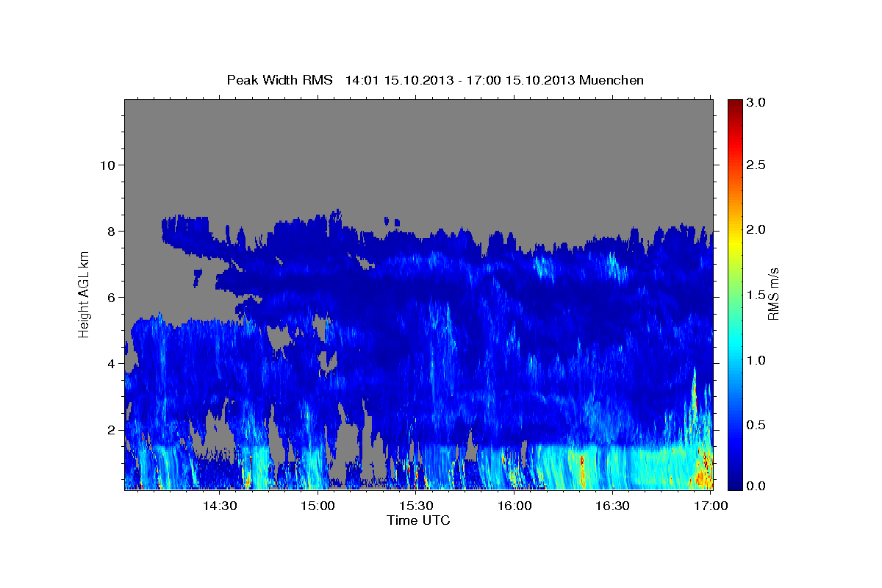Screen dimensions: 882x588
Task: Click the height axis label '4'
Action: pos(111,363)
